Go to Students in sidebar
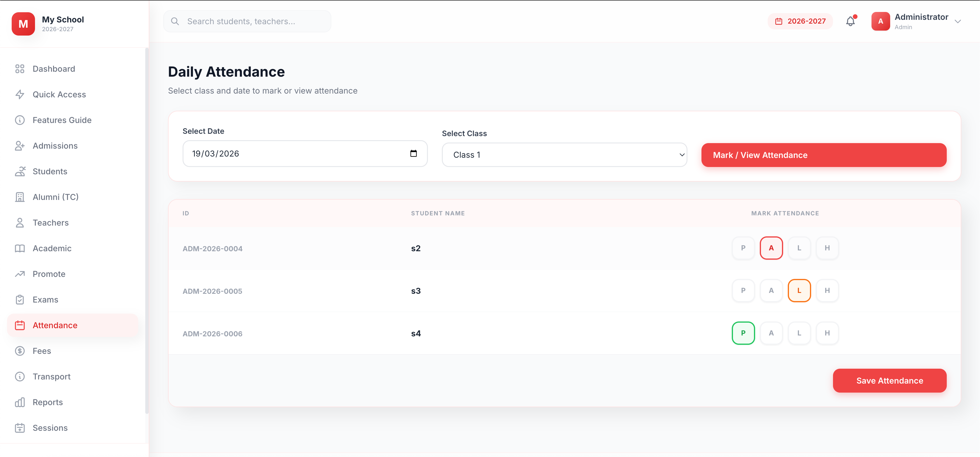The image size is (980, 457). pos(50,171)
